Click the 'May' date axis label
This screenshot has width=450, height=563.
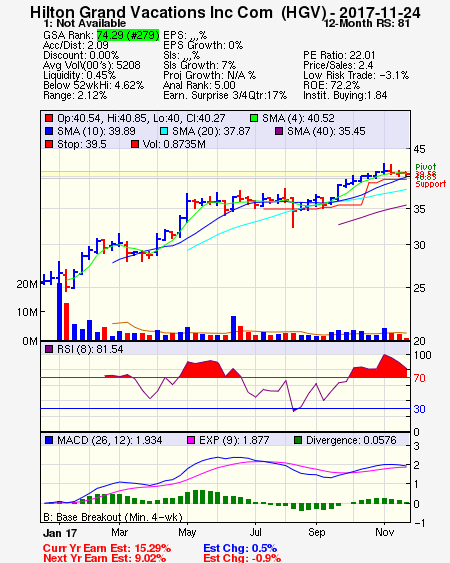coord(187,532)
